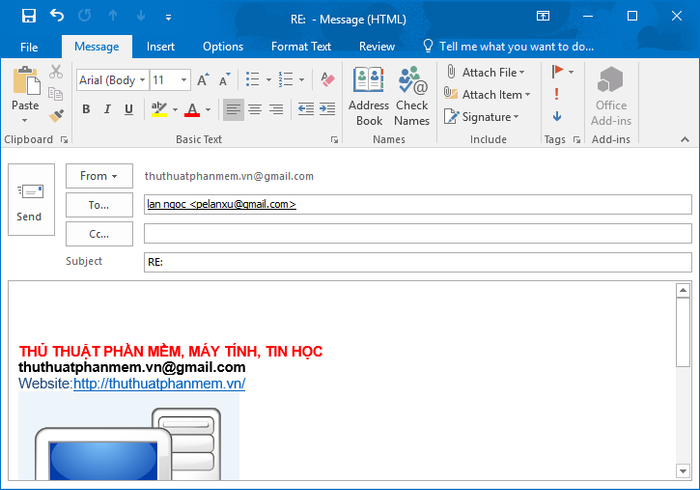Open the Clipboard pane launcher

64,140
